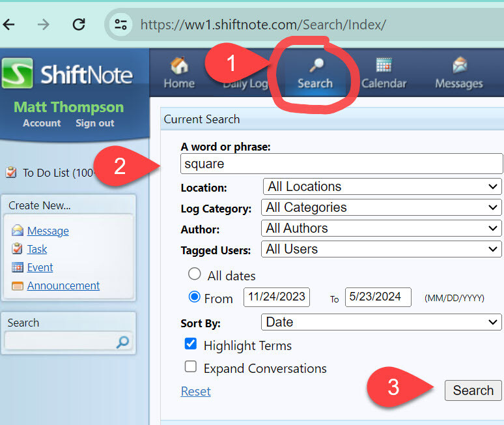Viewport: 504px width, 425px height.
Task: Open the Home tab house icon
Action: coord(179,66)
